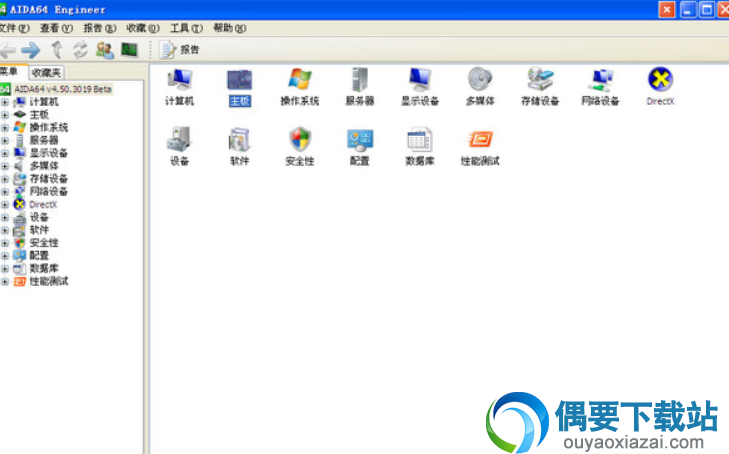Image resolution: width=729 pixels, height=454 pixels.
Task: Select 主板 in the tree
Action: pyautogui.click(x=39, y=115)
